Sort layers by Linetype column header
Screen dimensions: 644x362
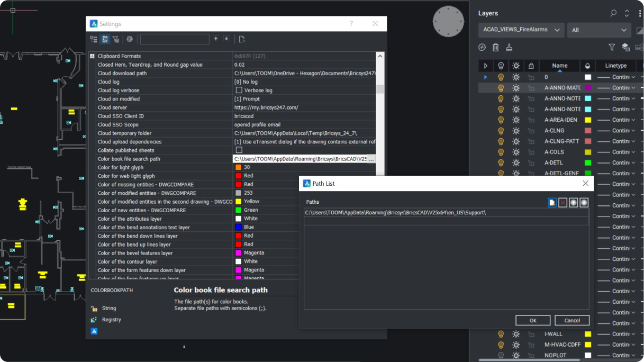coord(615,66)
